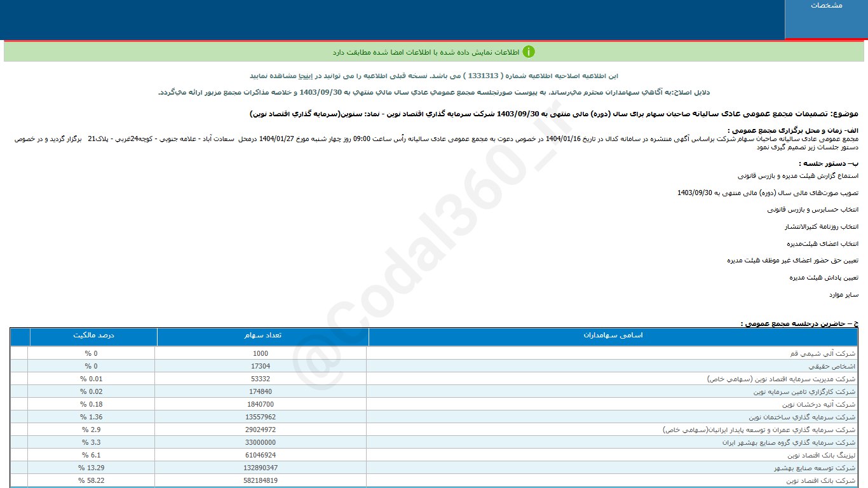Click share count 53332

tap(261, 379)
